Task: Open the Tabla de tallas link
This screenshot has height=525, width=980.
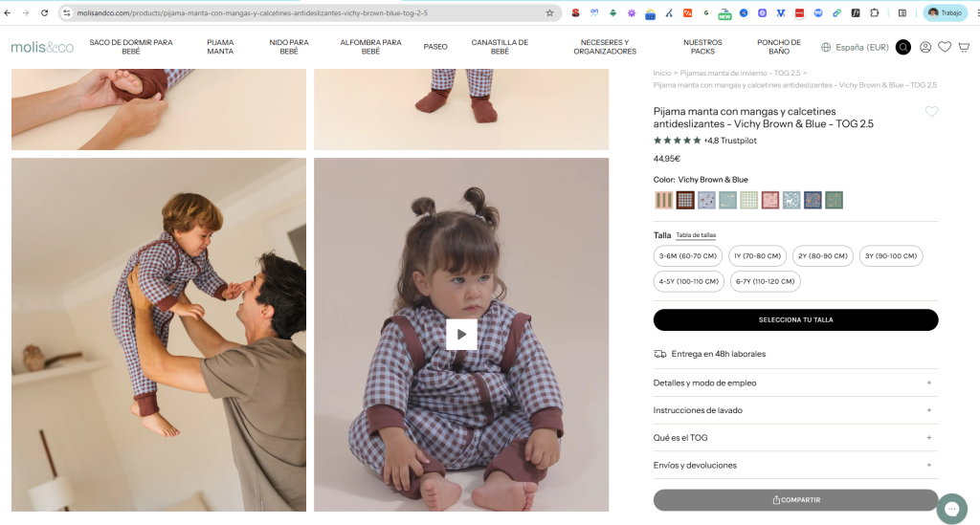Action: click(696, 235)
